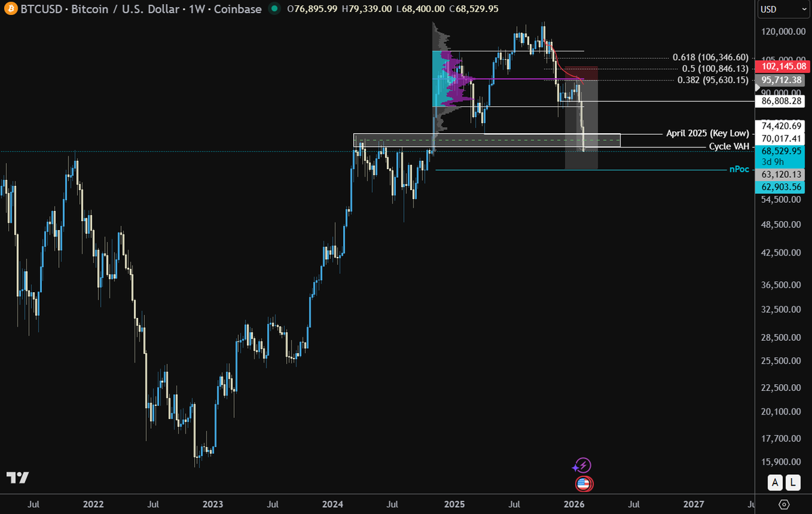This screenshot has height=514, width=812.
Task: Click the TradingView logo
Action: (x=18, y=477)
